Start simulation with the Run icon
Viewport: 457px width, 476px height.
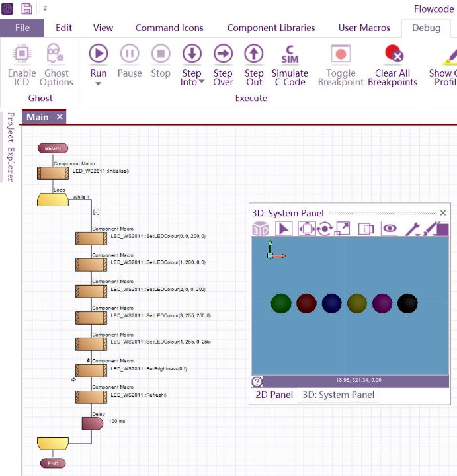[x=99, y=54]
